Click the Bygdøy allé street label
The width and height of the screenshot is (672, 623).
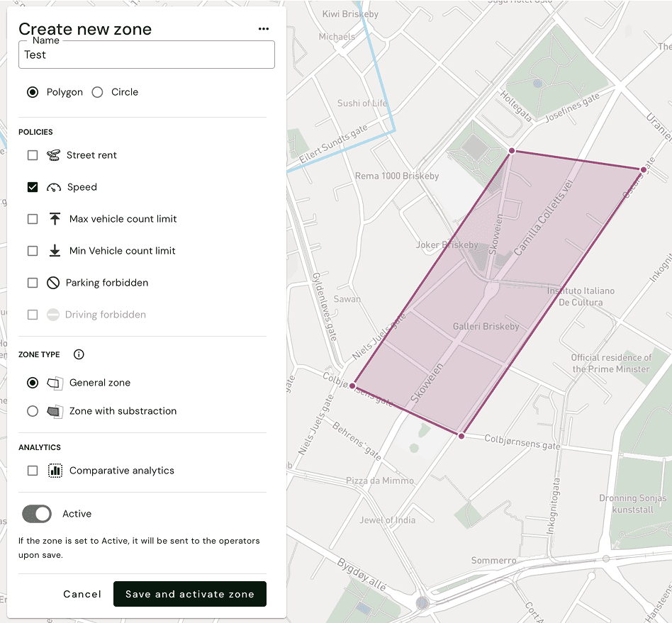(362, 575)
